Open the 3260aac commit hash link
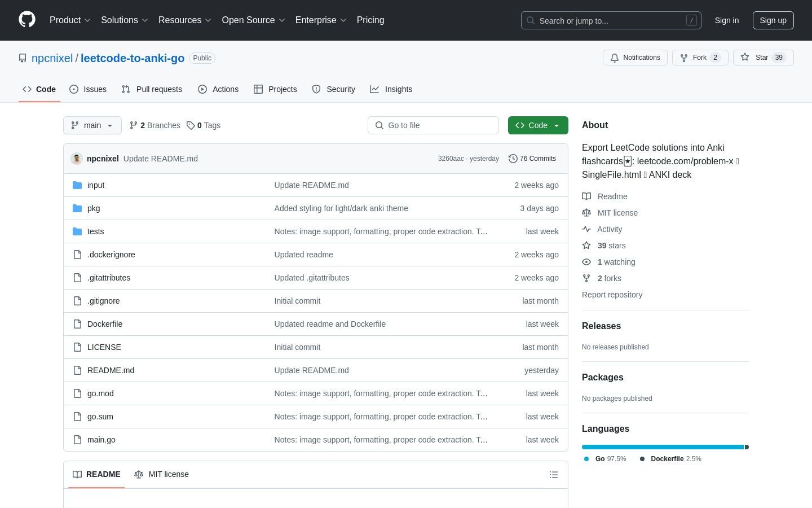 tap(451, 159)
